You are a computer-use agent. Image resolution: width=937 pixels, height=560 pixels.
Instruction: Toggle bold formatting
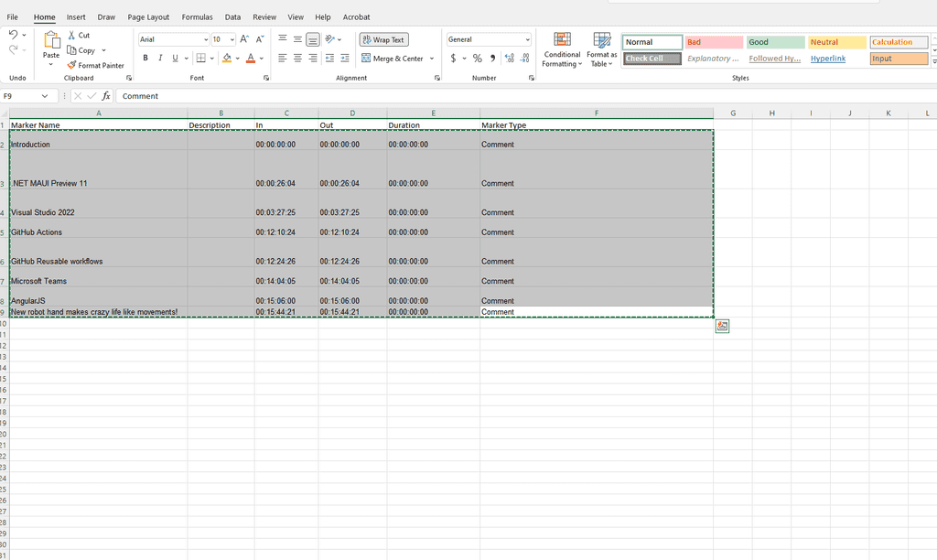(x=145, y=58)
